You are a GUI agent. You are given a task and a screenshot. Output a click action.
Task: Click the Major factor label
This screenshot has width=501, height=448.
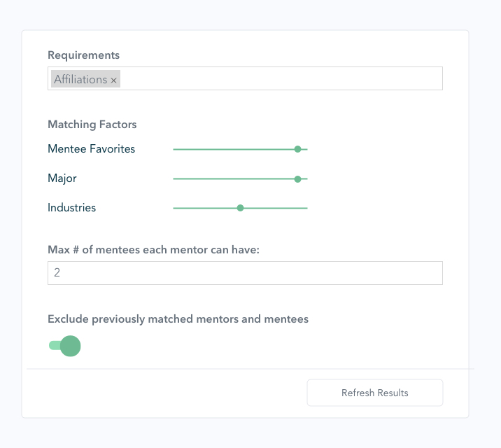(62, 178)
